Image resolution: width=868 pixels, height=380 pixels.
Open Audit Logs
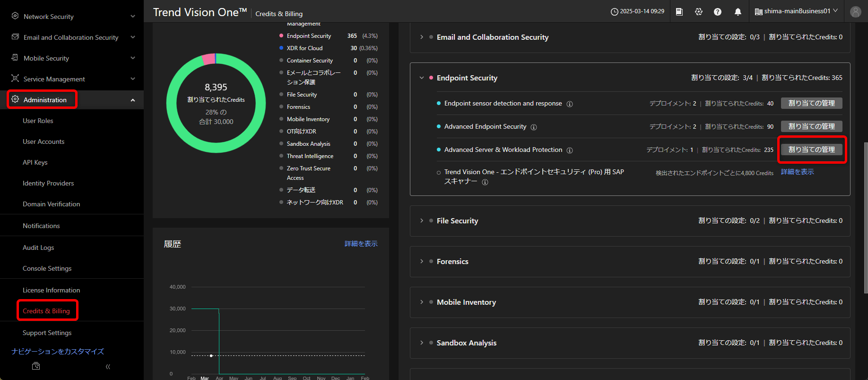38,247
